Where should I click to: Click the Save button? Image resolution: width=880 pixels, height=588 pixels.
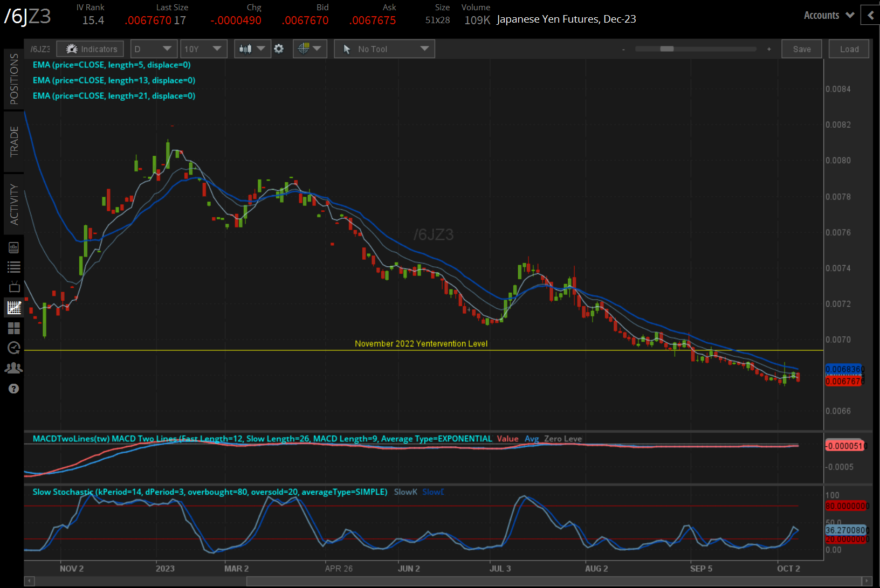tap(801, 49)
